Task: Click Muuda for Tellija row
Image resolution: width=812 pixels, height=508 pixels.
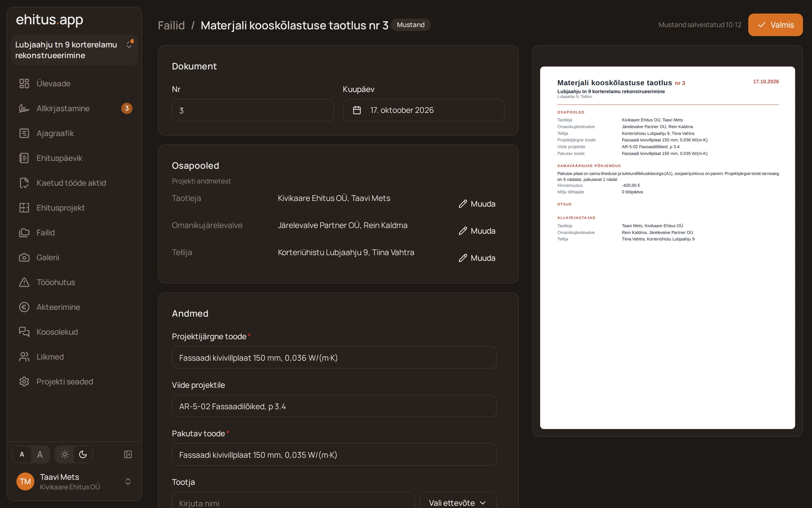Action: 477,258
